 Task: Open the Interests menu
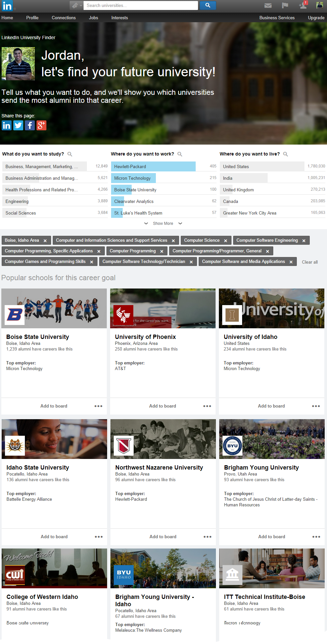[120, 18]
